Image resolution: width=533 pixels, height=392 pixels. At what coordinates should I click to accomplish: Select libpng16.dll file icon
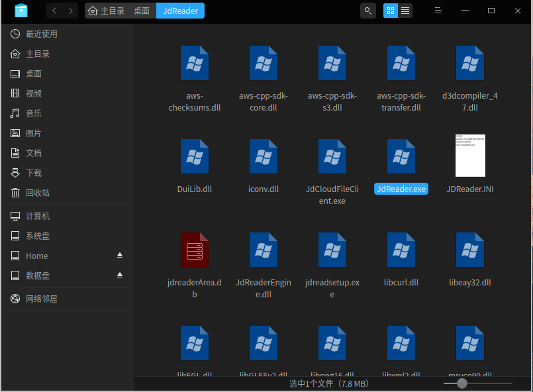332,343
